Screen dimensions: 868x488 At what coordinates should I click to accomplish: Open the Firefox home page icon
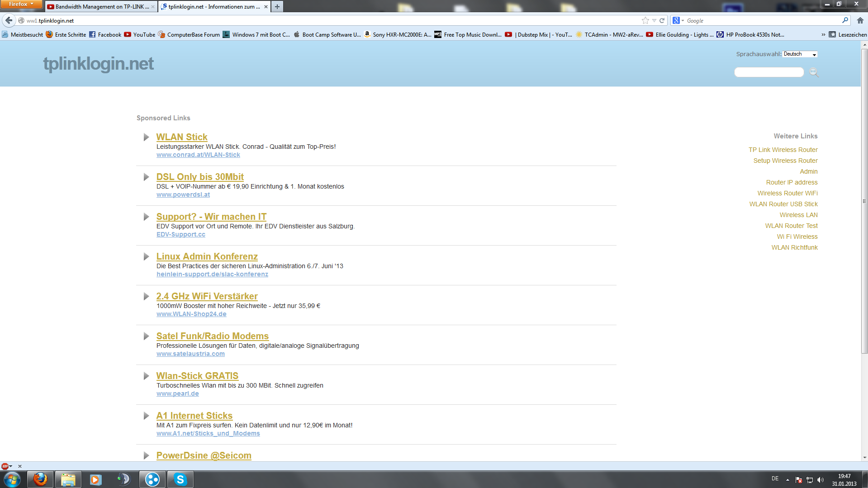click(x=860, y=20)
